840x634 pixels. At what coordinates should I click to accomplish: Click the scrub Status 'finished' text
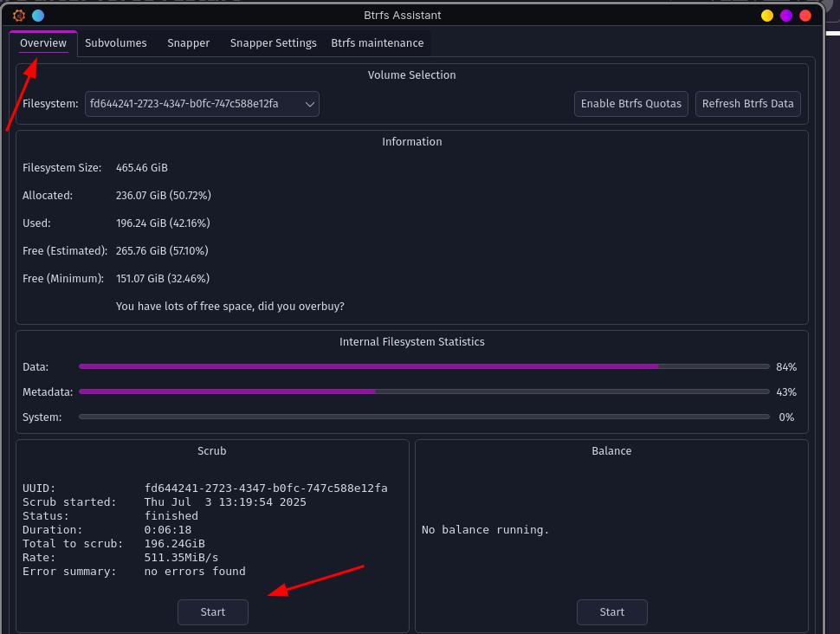tap(171, 516)
